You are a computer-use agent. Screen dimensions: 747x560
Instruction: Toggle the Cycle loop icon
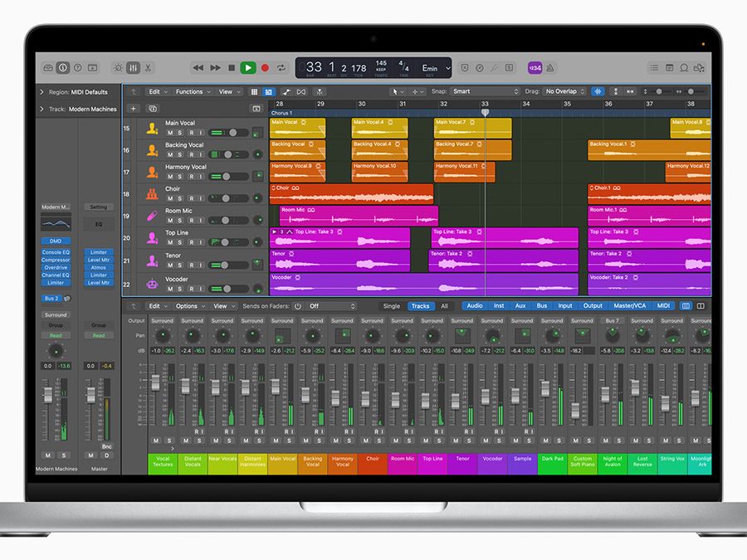[281, 68]
